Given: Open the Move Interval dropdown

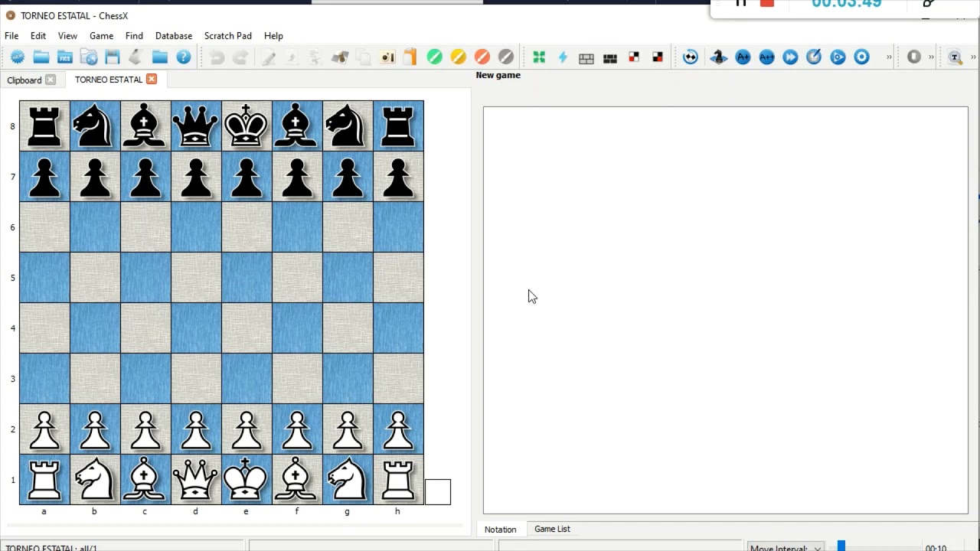Looking at the screenshot, I should tap(786, 548).
